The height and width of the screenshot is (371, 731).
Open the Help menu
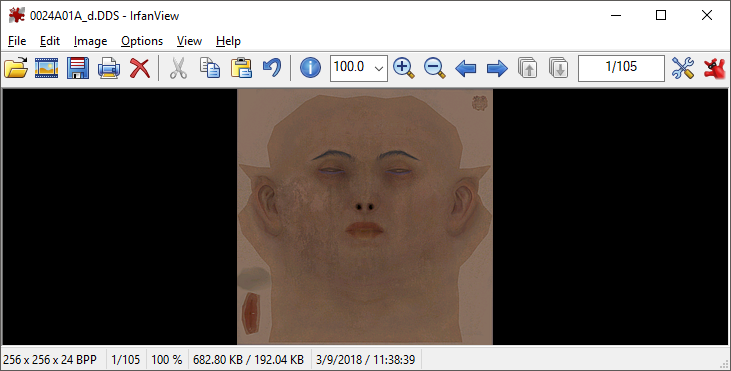point(228,41)
